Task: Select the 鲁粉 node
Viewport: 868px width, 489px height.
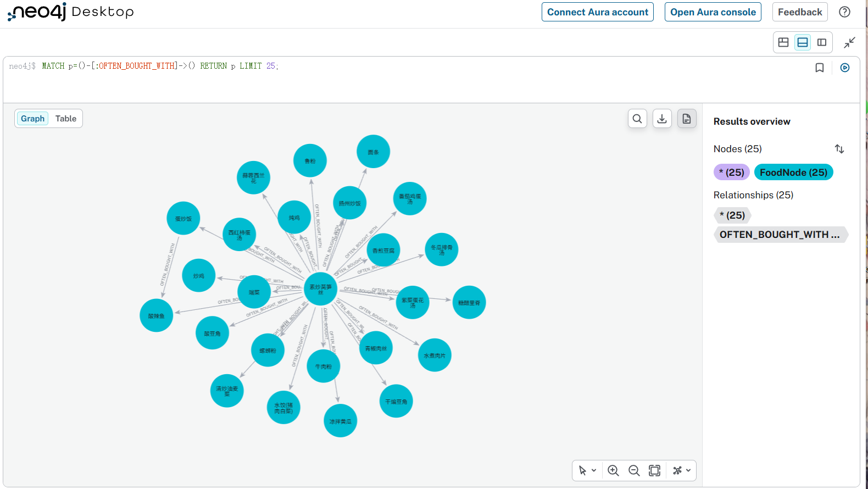Action: click(310, 160)
